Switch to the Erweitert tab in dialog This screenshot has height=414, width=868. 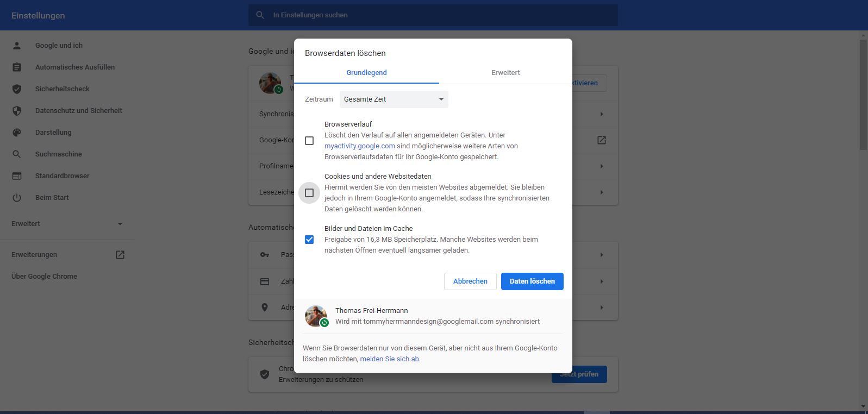tap(505, 73)
